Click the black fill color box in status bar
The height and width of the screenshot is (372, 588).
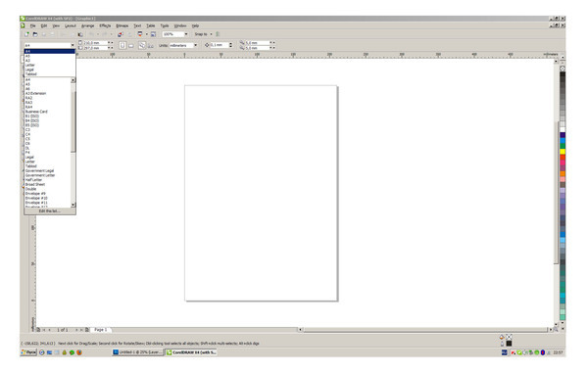pyautogui.click(x=509, y=344)
